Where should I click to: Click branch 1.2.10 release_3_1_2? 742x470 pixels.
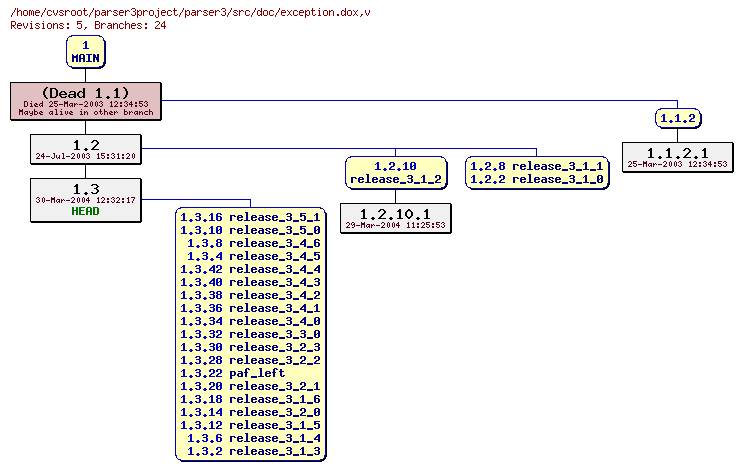[x=396, y=173]
